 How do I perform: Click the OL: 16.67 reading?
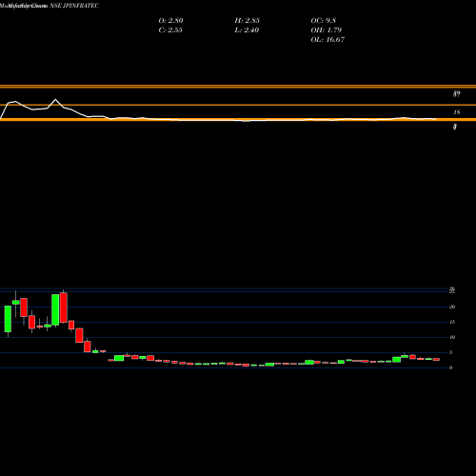click(x=327, y=39)
